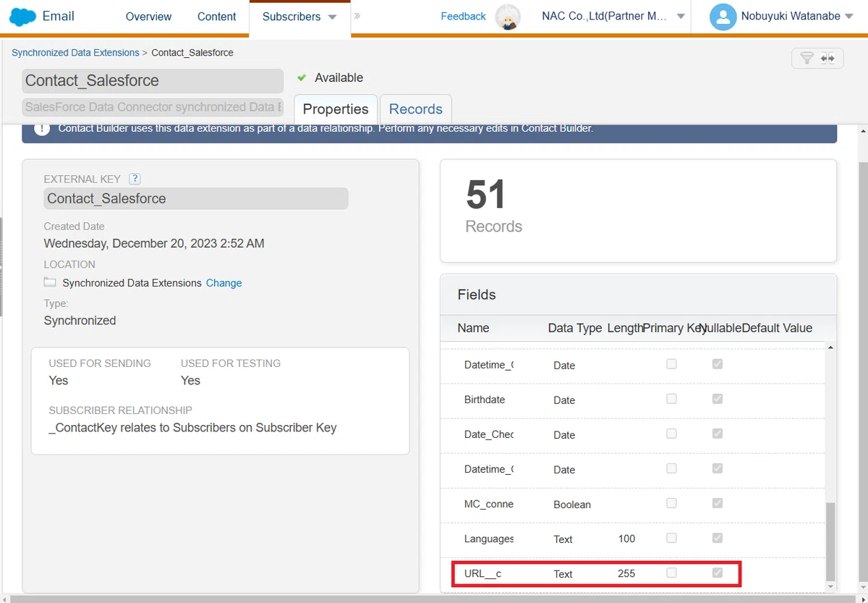This screenshot has width=868, height=603.
Task: Click the Einstein character avatar icon
Action: click(508, 17)
